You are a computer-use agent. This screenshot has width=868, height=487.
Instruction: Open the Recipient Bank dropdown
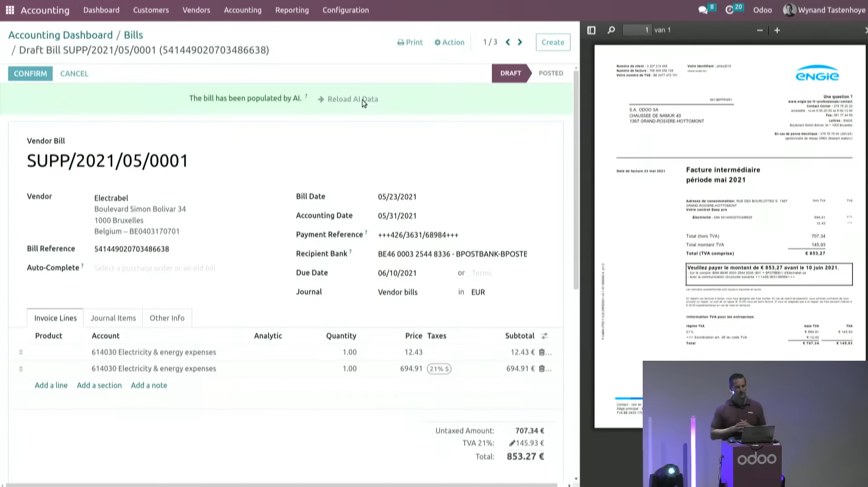point(452,254)
